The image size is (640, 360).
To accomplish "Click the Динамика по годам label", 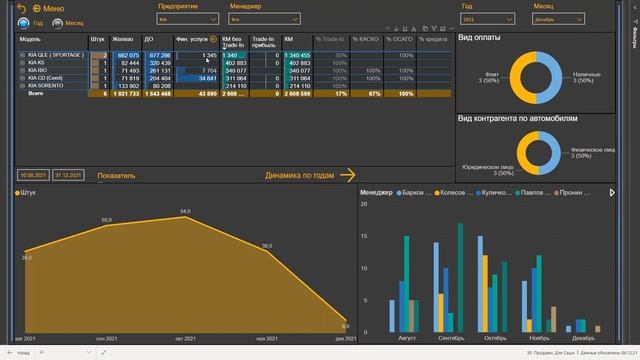I will (300, 176).
